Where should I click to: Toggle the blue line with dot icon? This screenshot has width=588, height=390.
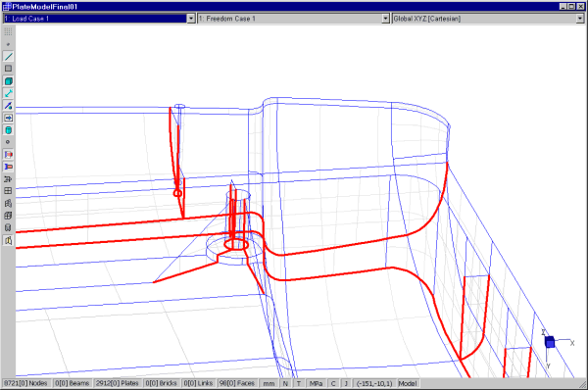coord(8,106)
